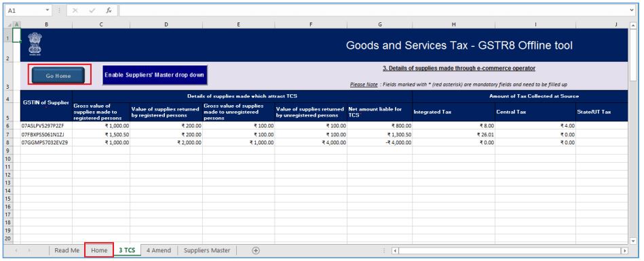Image resolution: width=644 pixels, height=261 pixels.
Task: Select column H header
Action: [453, 24]
